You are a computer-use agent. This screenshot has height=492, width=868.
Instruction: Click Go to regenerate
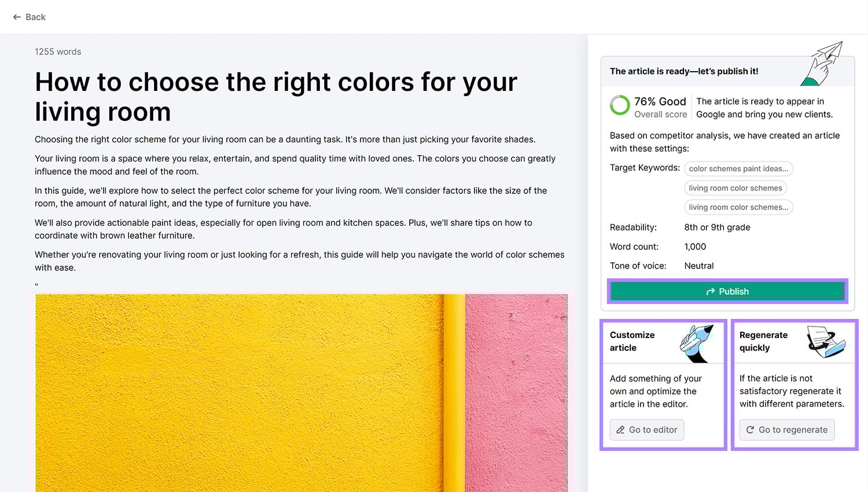[787, 429]
